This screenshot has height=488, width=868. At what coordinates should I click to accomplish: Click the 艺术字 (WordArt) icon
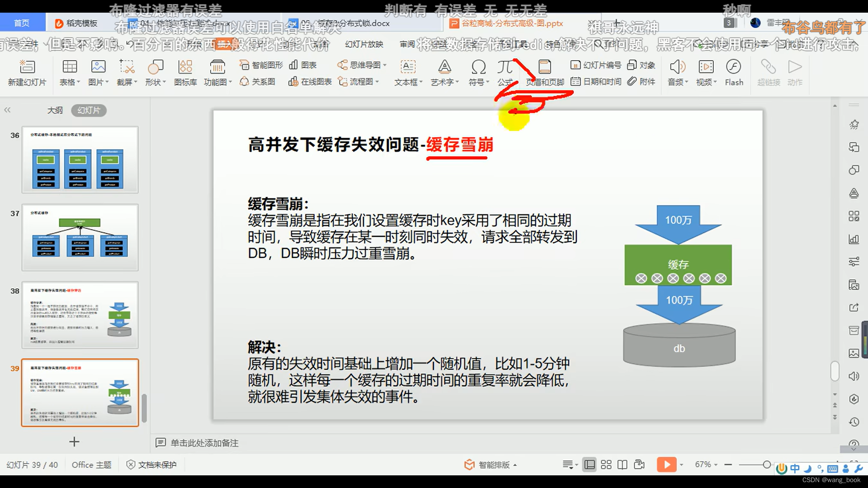click(x=443, y=71)
